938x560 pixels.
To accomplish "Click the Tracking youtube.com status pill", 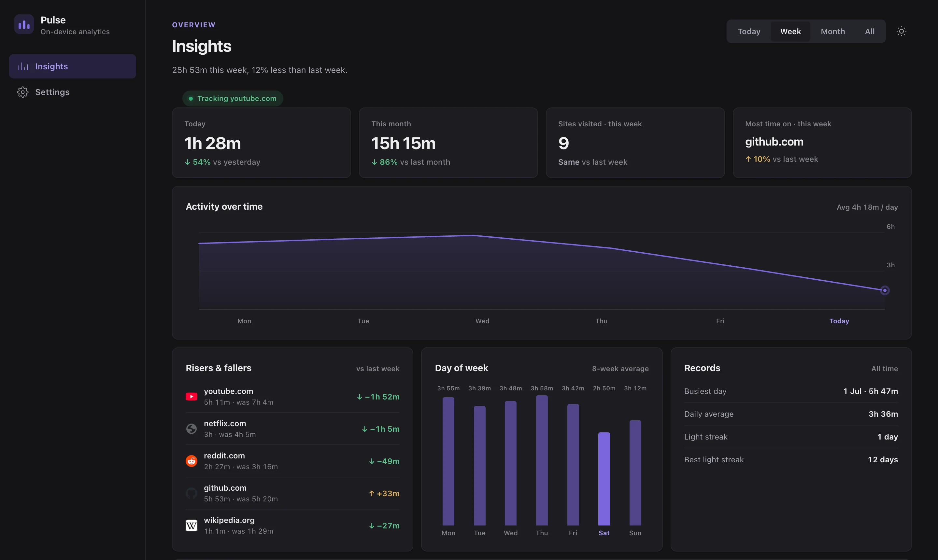I will (233, 99).
